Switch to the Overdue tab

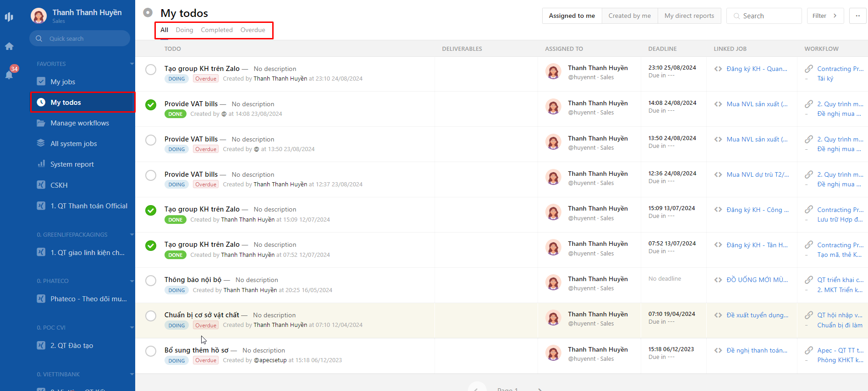coord(253,30)
